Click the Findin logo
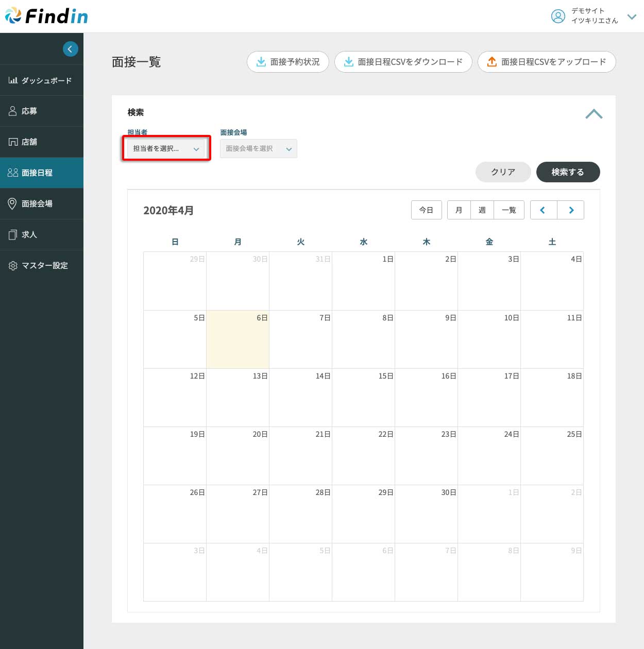This screenshot has width=644, height=649. [x=47, y=16]
